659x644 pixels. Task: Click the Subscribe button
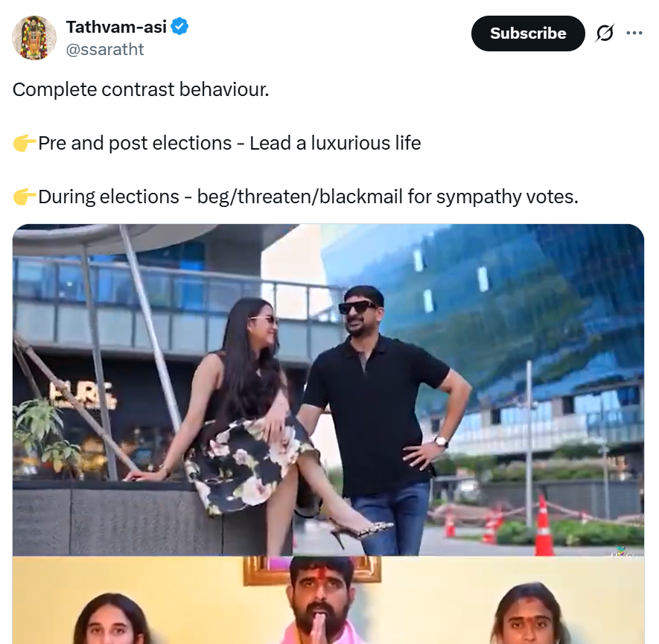tap(528, 34)
